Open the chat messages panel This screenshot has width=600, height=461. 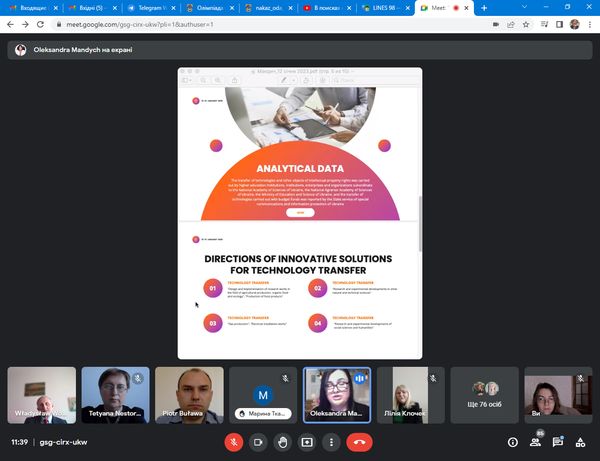point(558,441)
